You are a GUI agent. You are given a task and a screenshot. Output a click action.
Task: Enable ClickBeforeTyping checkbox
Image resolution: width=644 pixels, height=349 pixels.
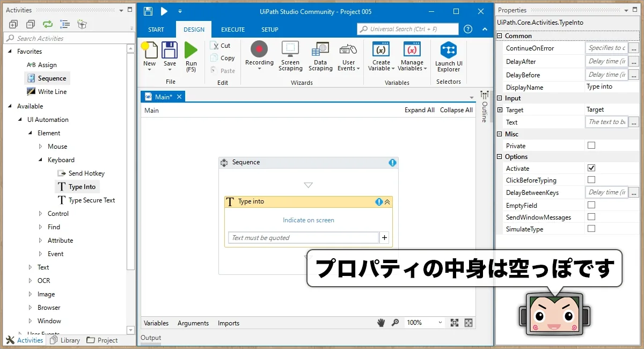pos(591,180)
